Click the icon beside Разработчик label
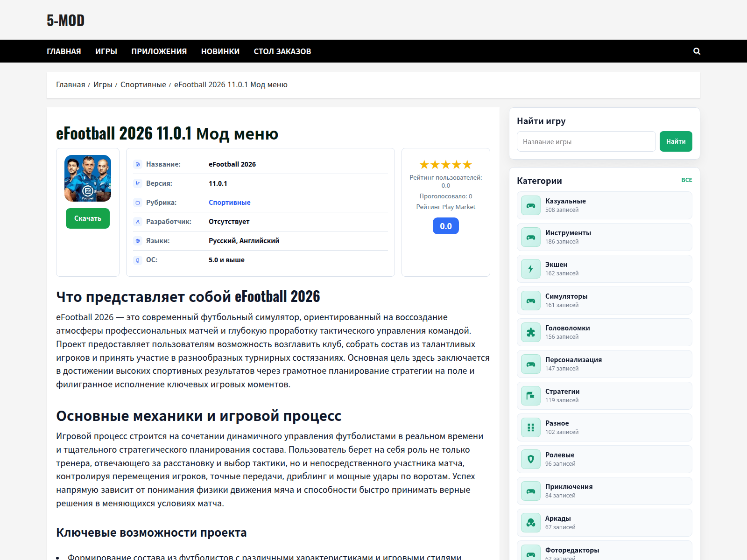Screen dimensions: 747x560 click(x=138, y=222)
